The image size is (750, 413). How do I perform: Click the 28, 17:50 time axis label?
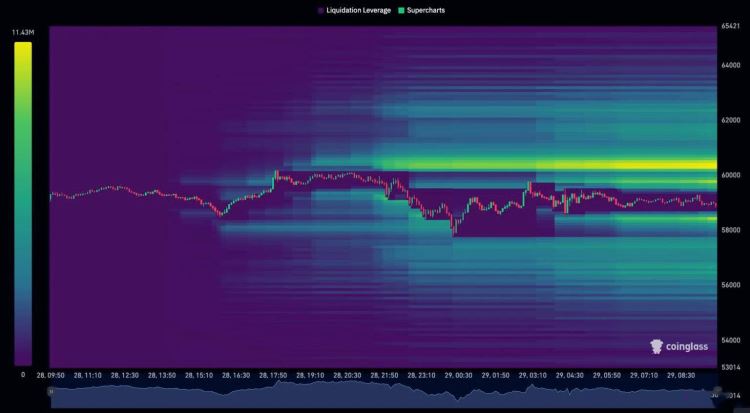[273, 376]
